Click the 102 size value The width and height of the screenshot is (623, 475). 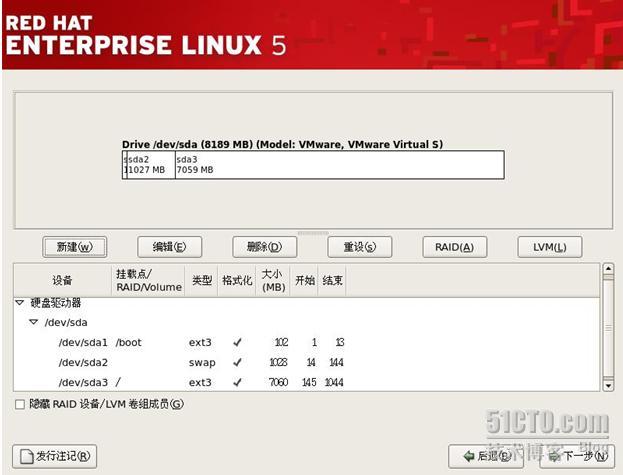pos(281,342)
